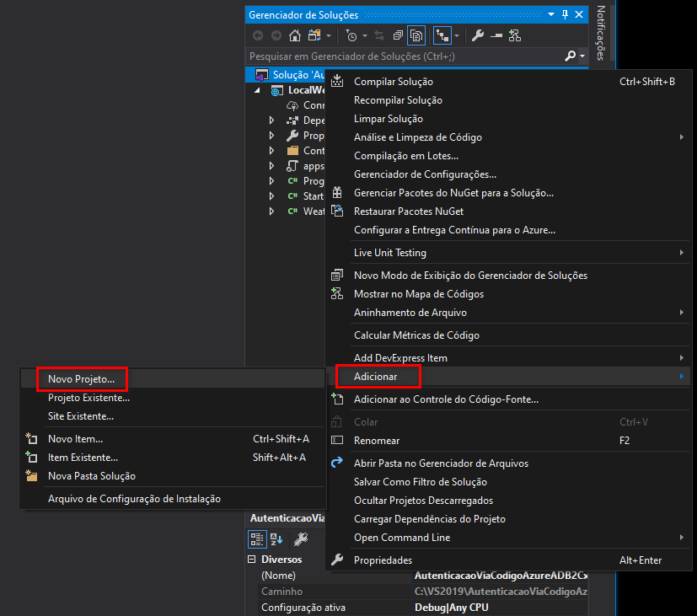Select Novo Projeto... from the submenu
The image size is (697, 616).
pyautogui.click(x=81, y=379)
